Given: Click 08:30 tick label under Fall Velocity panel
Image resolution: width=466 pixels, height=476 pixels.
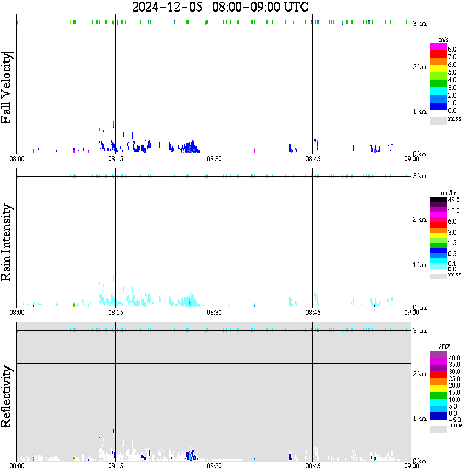Looking at the screenshot, I should click(x=214, y=159).
